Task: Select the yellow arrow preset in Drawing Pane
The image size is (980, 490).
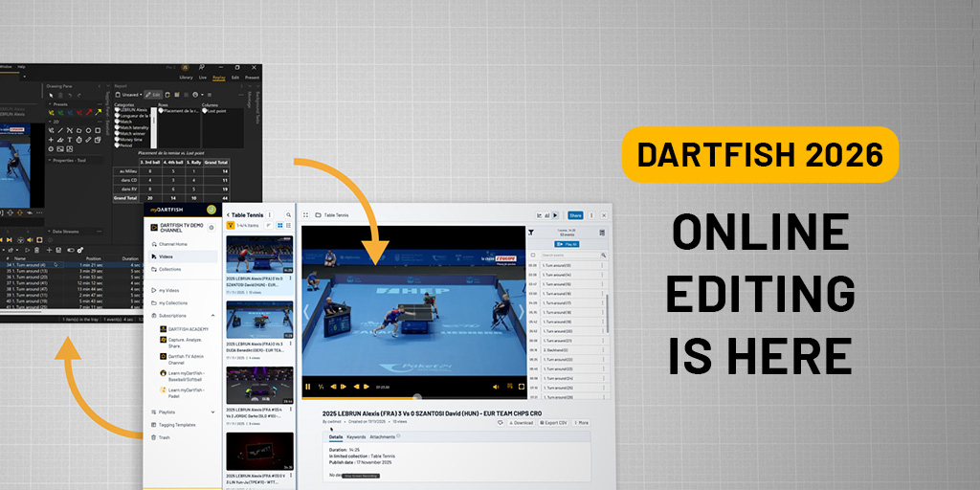Action: click(x=99, y=113)
